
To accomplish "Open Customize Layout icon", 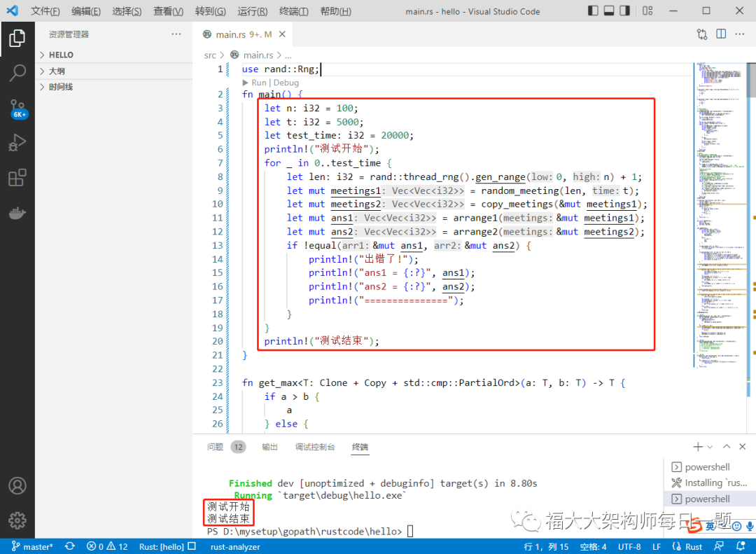I will click(647, 11).
